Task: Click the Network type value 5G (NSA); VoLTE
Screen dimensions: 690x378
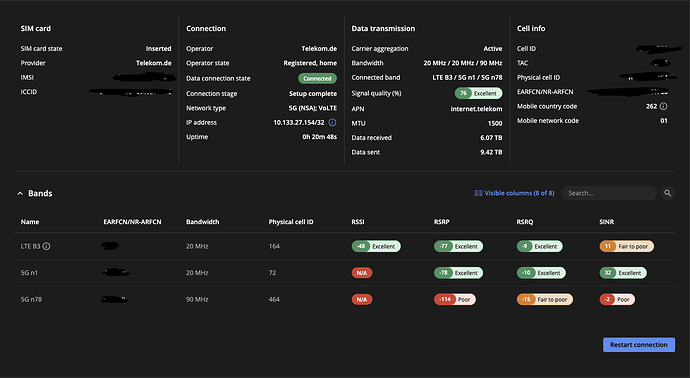Action: (313, 108)
